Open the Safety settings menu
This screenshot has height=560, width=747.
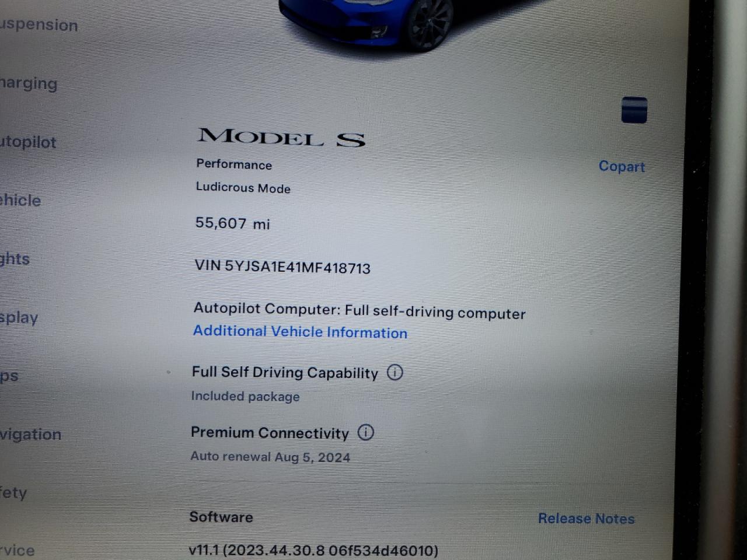[13, 493]
